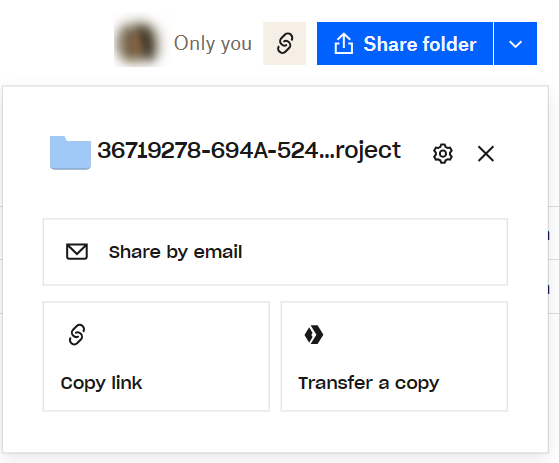Click the Copy link label text
This screenshot has width=559, height=463.
click(x=101, y=384)
